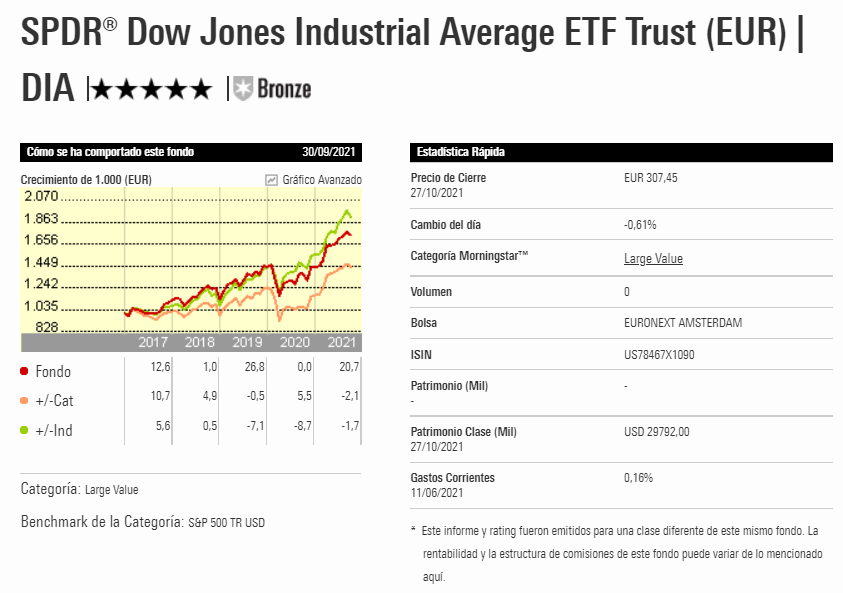Click the red Fondo legend dot

(24, 372)
